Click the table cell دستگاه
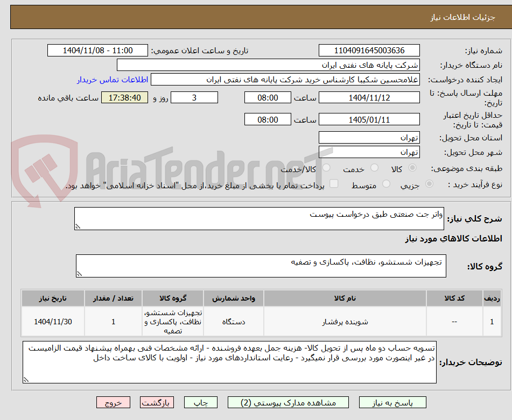 point(234,322)
